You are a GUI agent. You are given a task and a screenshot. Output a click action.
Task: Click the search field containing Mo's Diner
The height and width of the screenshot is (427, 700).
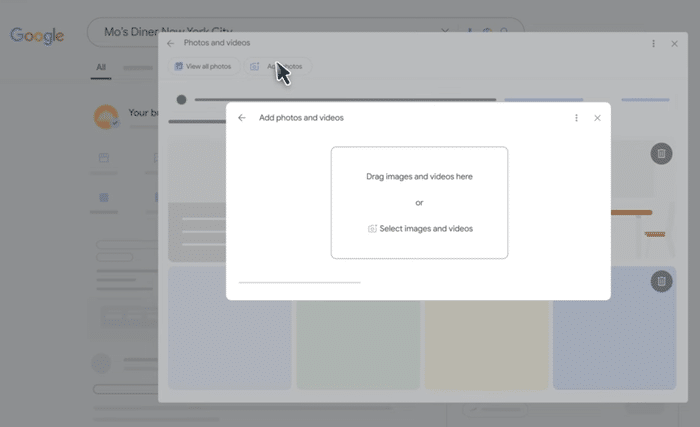(x=305, y=32)
